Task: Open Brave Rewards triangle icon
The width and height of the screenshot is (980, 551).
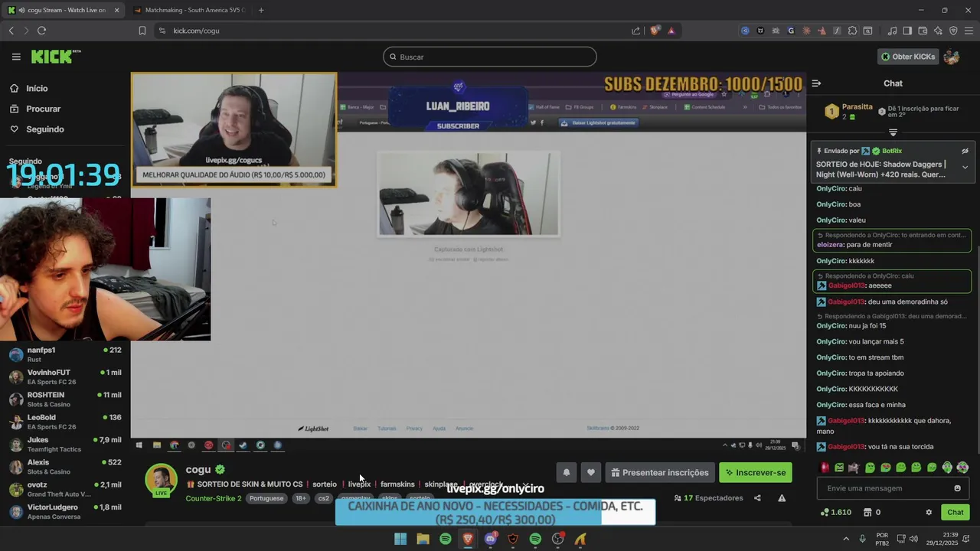Action: click(x=671, y=31)
